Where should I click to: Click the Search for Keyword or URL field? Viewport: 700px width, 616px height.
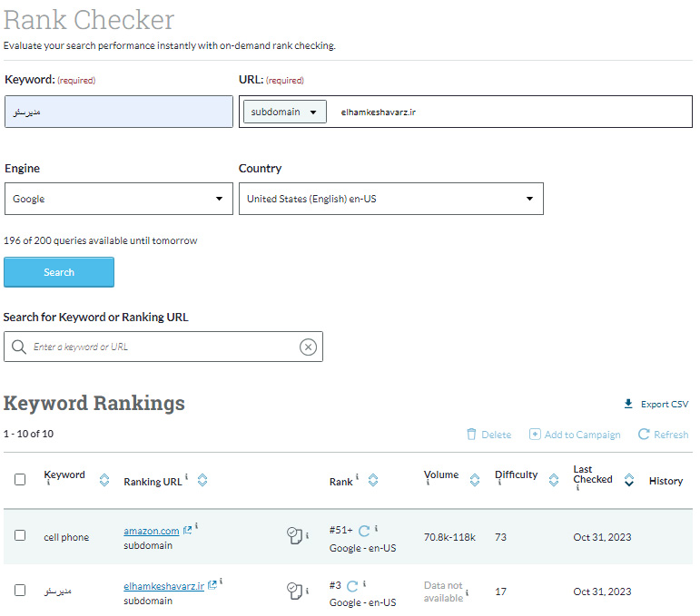[159, 347]
